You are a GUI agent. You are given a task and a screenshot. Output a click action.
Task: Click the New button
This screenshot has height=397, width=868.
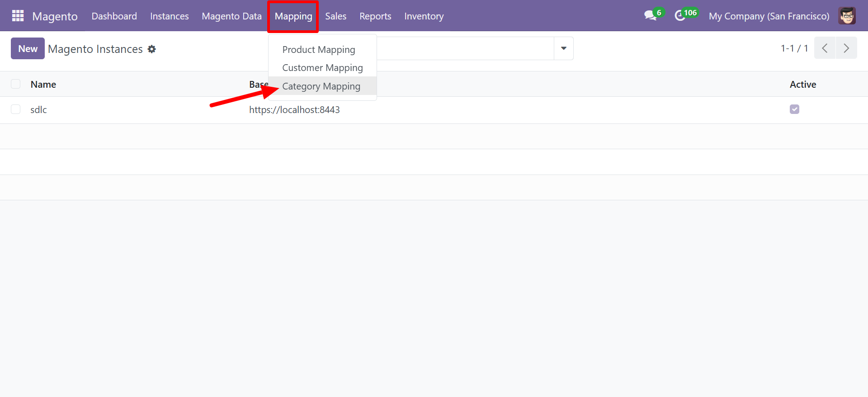[28, 48]
